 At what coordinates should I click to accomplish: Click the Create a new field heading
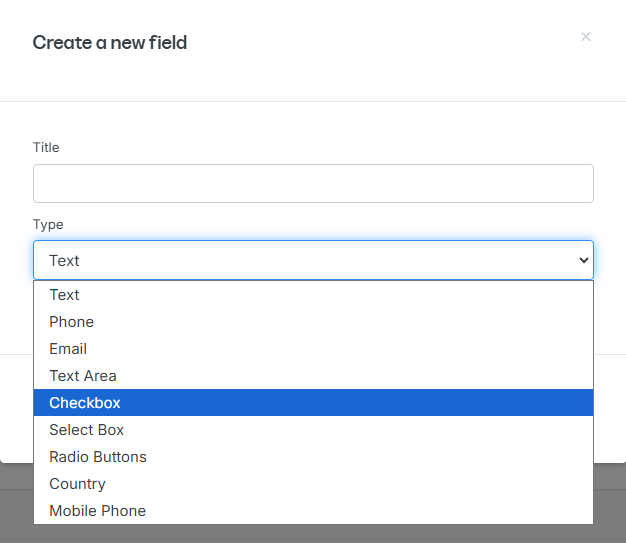click(x=110, y=42)
